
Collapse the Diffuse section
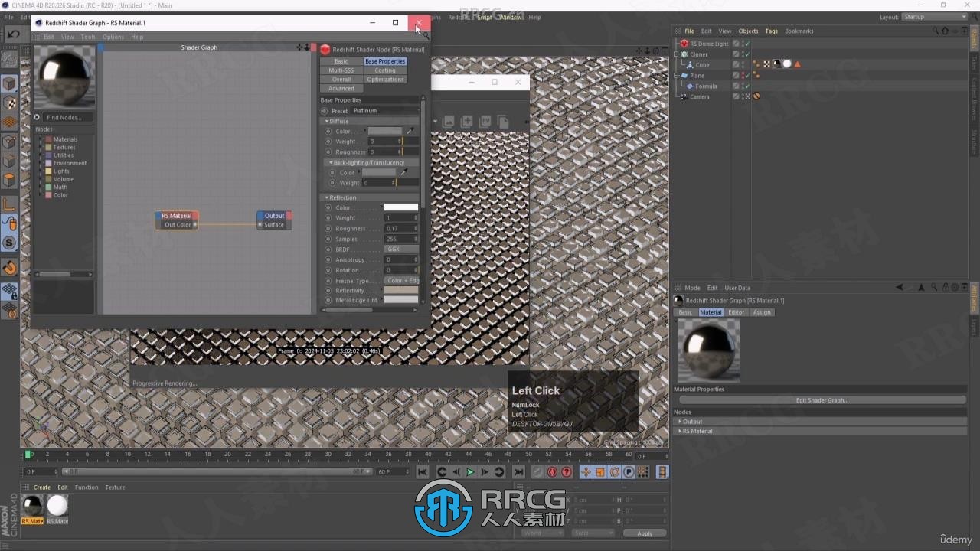point(327,122)
